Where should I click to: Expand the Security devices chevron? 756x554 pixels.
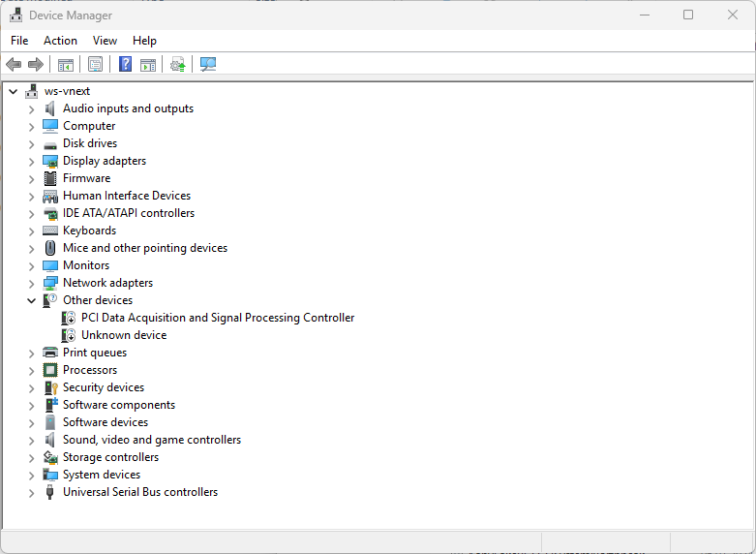tap(31, 388)
